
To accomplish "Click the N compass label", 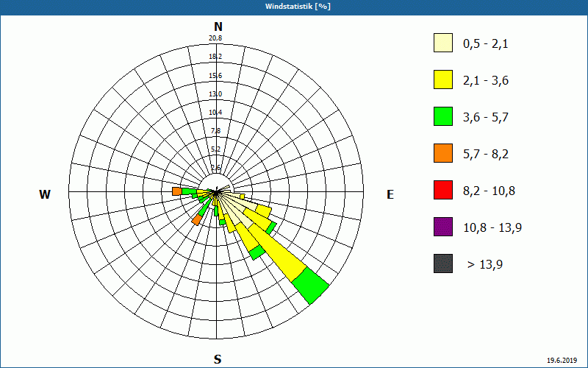I will pyautogui.click(x=218, y=26).
